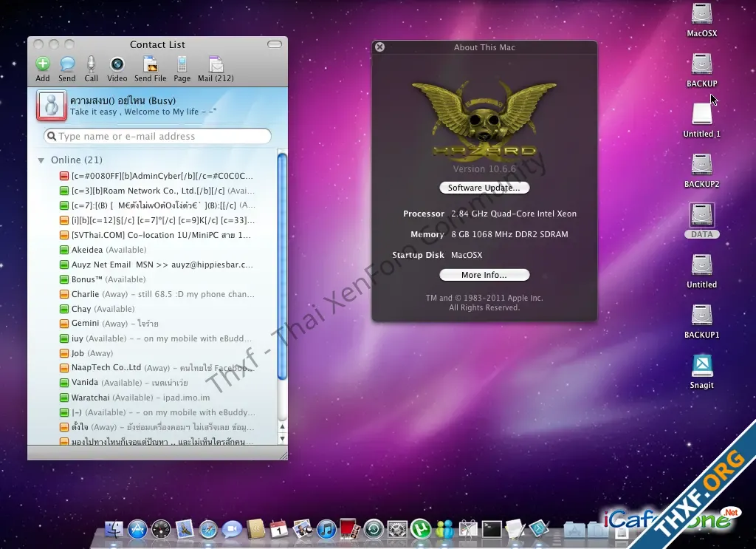The image size is (756, 549).
Task: Click the More Info... button
Action: (484, 275)
